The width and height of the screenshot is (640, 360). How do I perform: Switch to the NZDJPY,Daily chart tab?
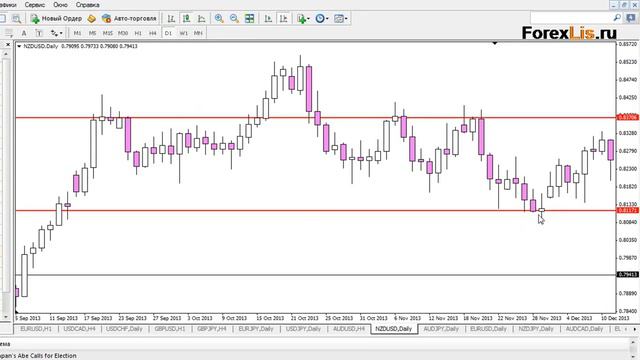(x=536, y=329)
